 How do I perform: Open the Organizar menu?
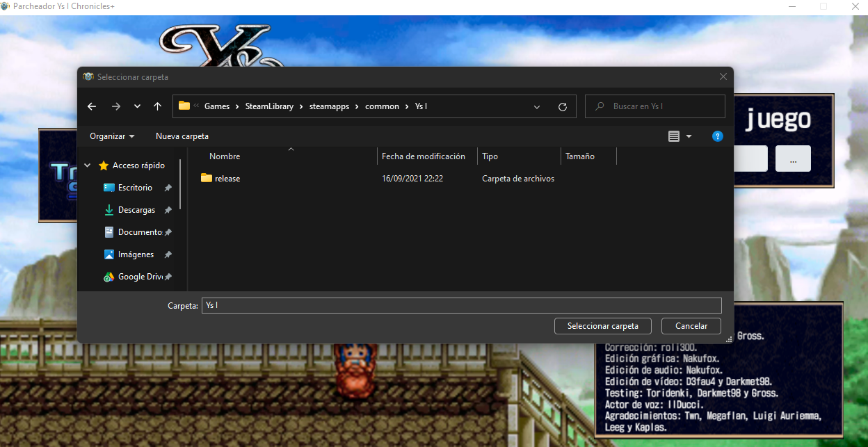point(112,136)
